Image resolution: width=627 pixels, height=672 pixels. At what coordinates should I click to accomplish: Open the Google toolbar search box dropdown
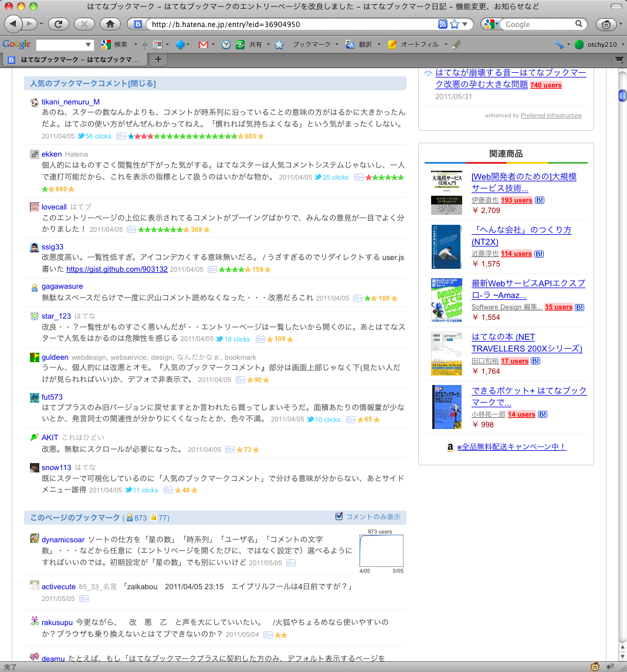[88, 44]
